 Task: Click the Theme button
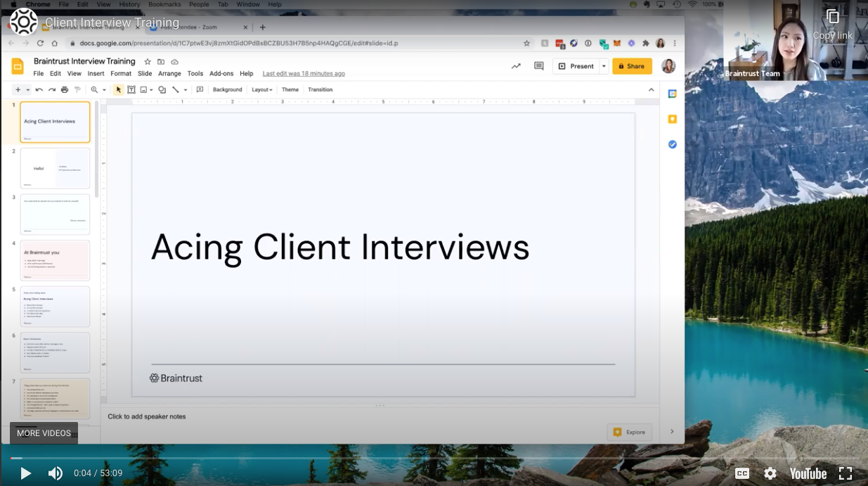click(x=290, y=89)
